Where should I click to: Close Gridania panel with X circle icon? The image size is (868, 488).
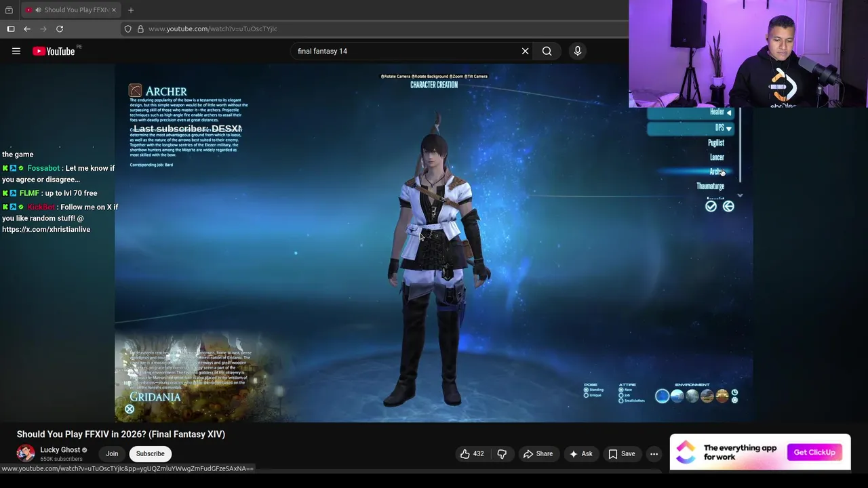coord(130,409)
